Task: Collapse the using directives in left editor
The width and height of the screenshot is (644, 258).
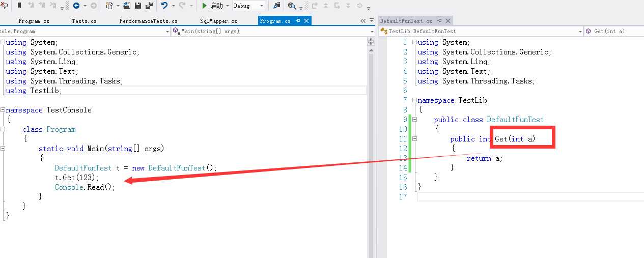Action: click(3, 42)
